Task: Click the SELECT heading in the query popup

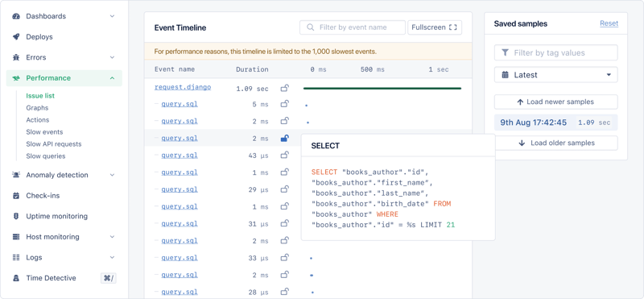Action: click(325, 146)
